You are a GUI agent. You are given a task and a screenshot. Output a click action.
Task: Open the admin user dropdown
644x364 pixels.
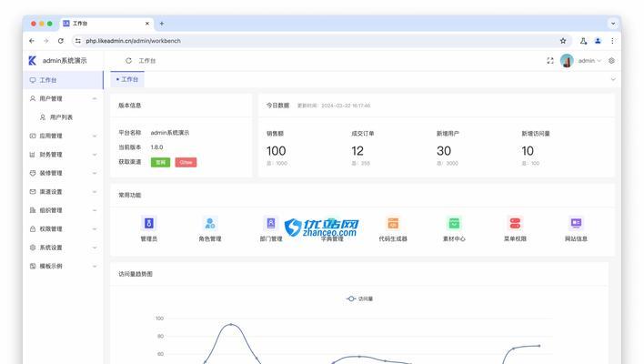(589, 60)
